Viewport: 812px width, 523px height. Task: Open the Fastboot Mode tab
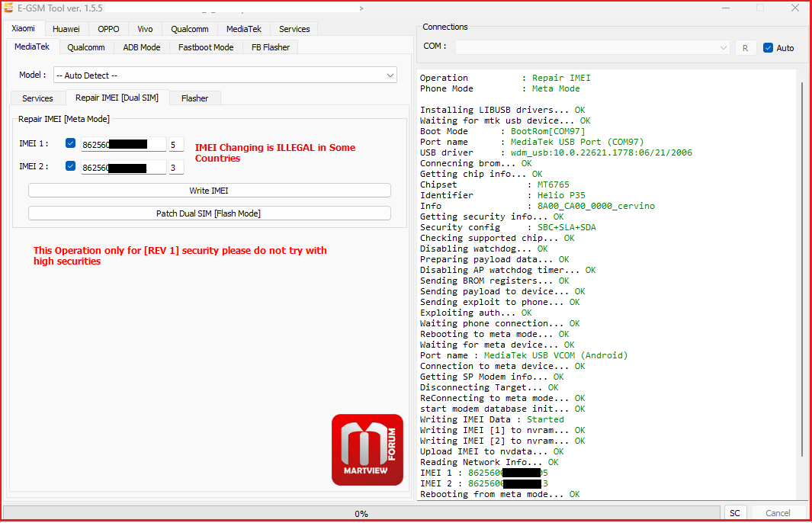(x=206, y=47)
